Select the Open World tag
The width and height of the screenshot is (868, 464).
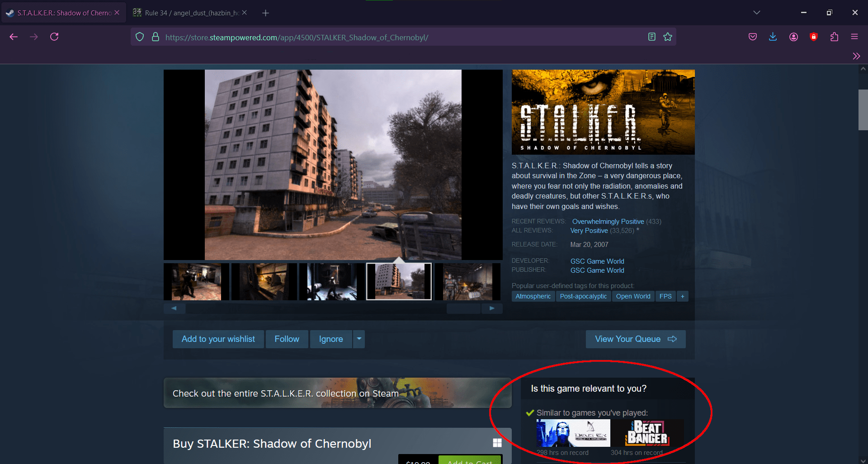633,296
